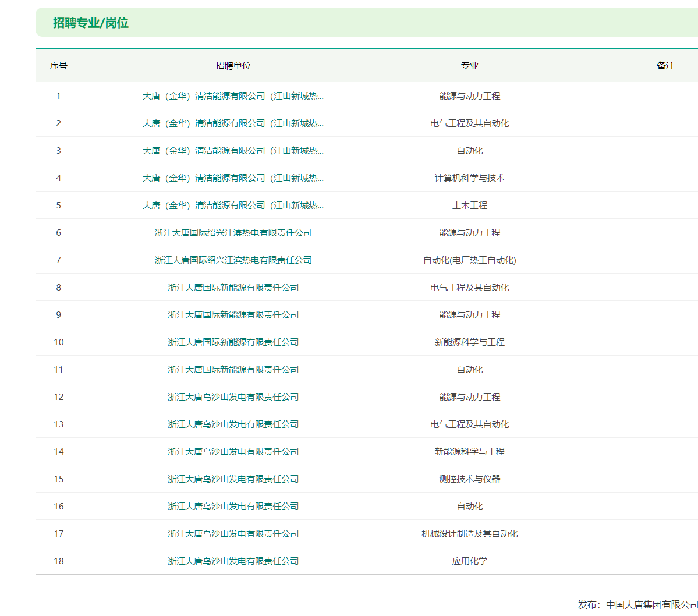The width and height of the screenshot is (698, 616).
Task: Open 浙江大唐国际绍兴江滨热电 link in row 6
Action: [233, 233]
